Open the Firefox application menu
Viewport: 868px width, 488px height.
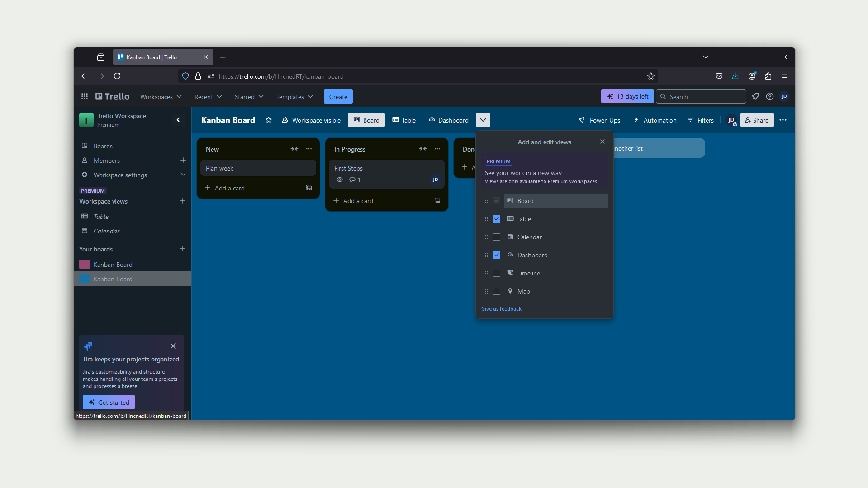pos(784,76)
